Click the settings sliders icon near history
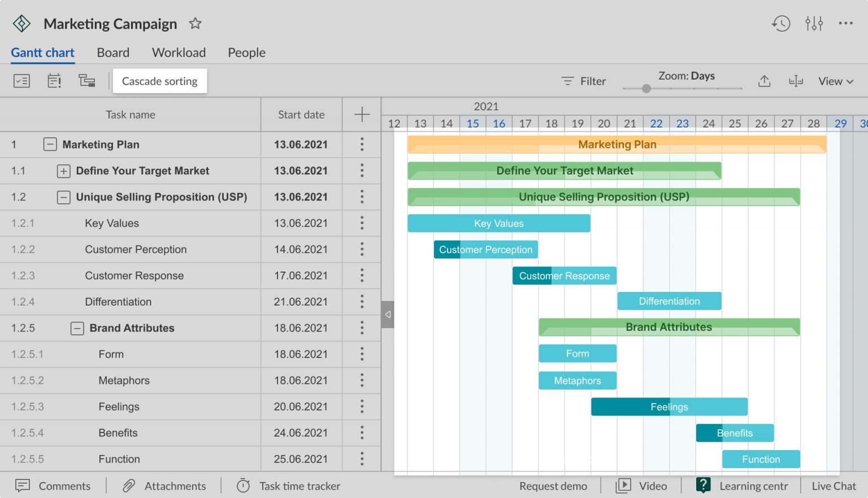The width and height of the screenshot is (868, 498). coord(814,24)
